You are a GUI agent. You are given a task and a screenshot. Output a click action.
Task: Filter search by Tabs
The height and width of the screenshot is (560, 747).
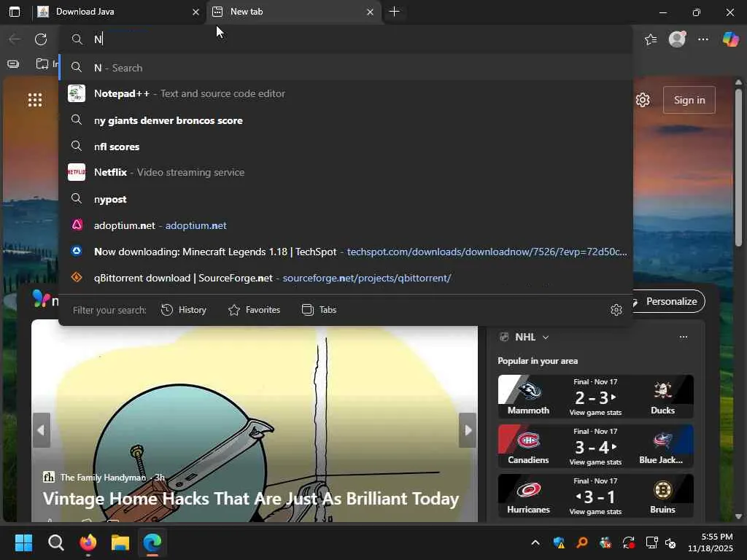pos(320,310)
